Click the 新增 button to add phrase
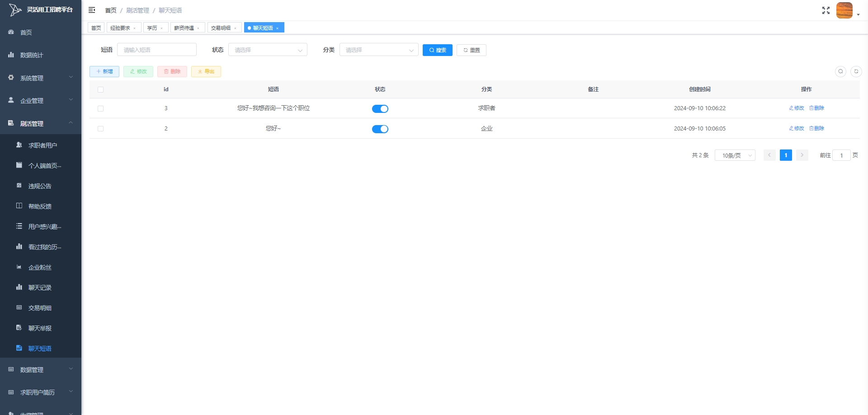The width and height of the screenshot is (868, 415). point(104,71)
